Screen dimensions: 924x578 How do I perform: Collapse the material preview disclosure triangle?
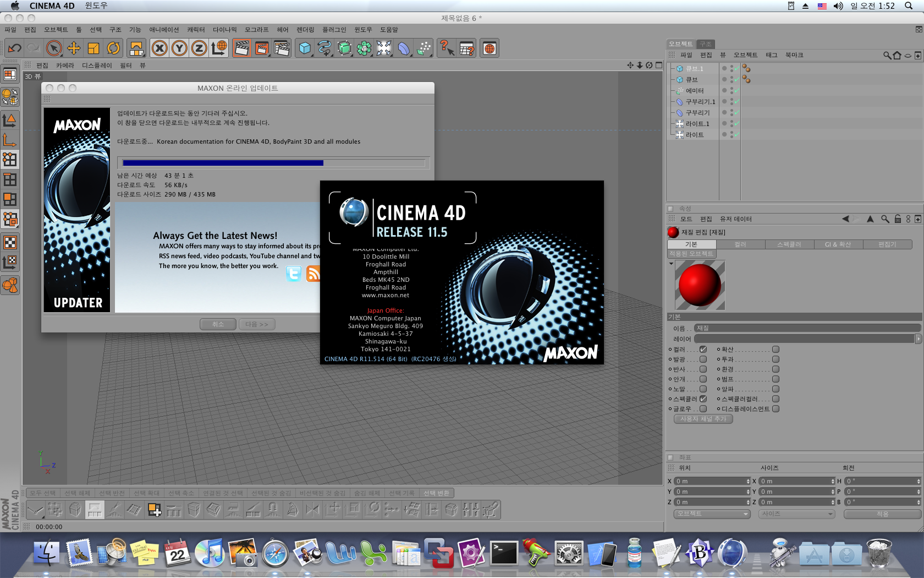pyautogui.click(x=671, y=264)
